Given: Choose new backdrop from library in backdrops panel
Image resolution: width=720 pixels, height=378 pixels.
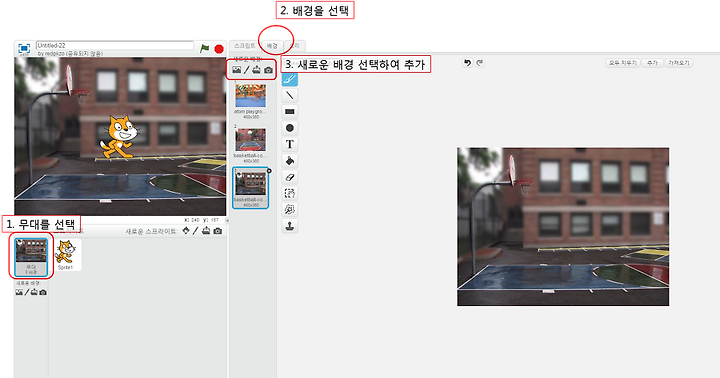Looking at the screenshot, I should click(x=236, y=70).
